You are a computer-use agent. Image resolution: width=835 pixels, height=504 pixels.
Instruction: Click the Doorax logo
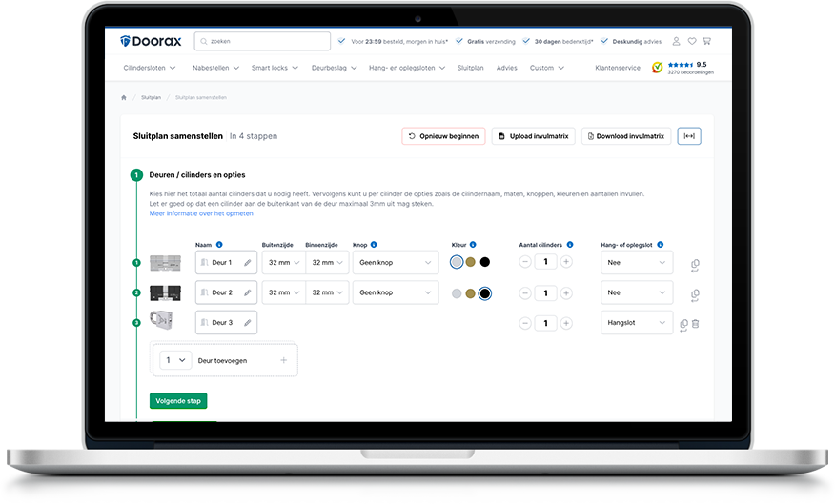tap(151, 41)
